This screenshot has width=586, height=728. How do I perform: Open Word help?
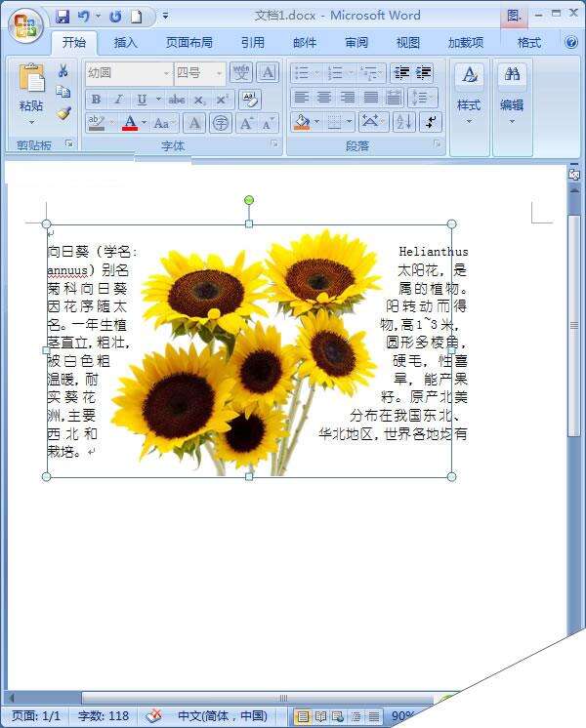[571, 43]
